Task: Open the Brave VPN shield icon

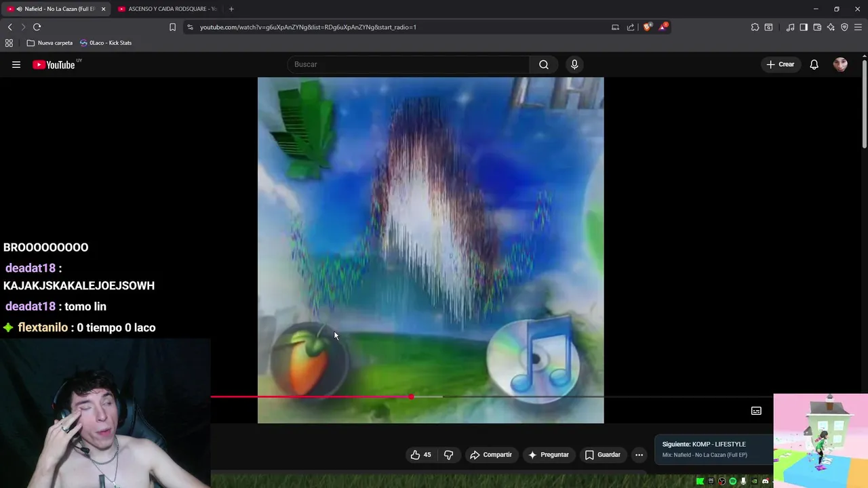Action: coord(844,27)
